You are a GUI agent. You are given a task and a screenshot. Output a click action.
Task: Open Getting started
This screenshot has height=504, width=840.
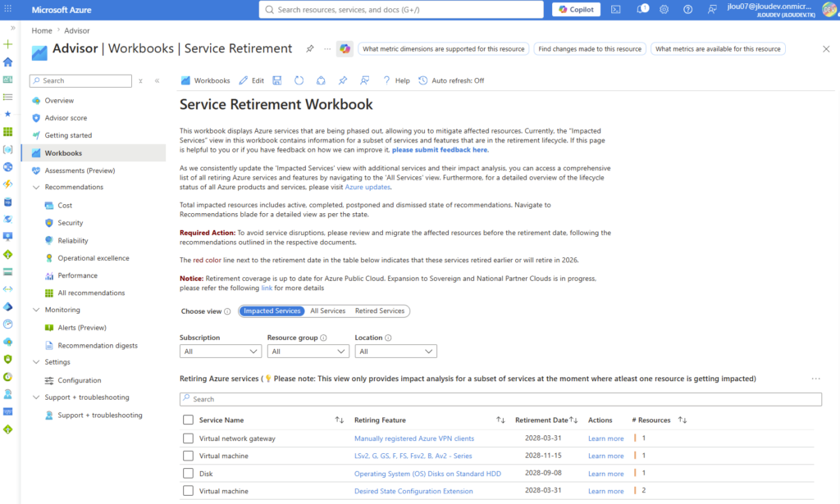point(68,135)
